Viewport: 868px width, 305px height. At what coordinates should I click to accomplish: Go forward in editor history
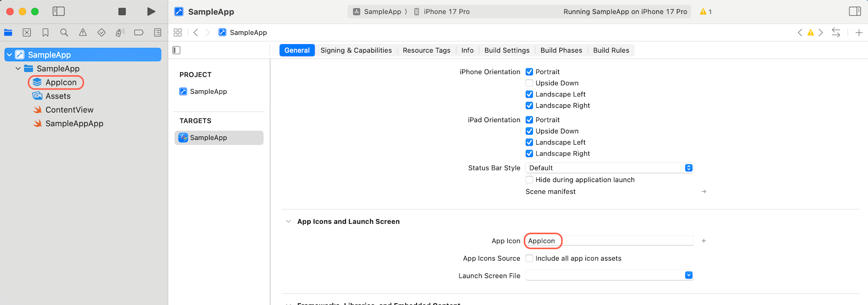[207, 33]
